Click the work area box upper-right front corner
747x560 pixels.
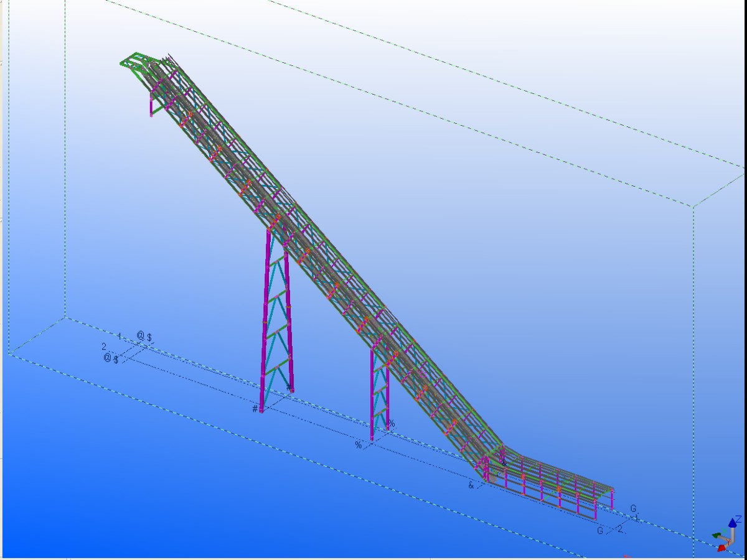pyautogui.click(x=693, y=207)
